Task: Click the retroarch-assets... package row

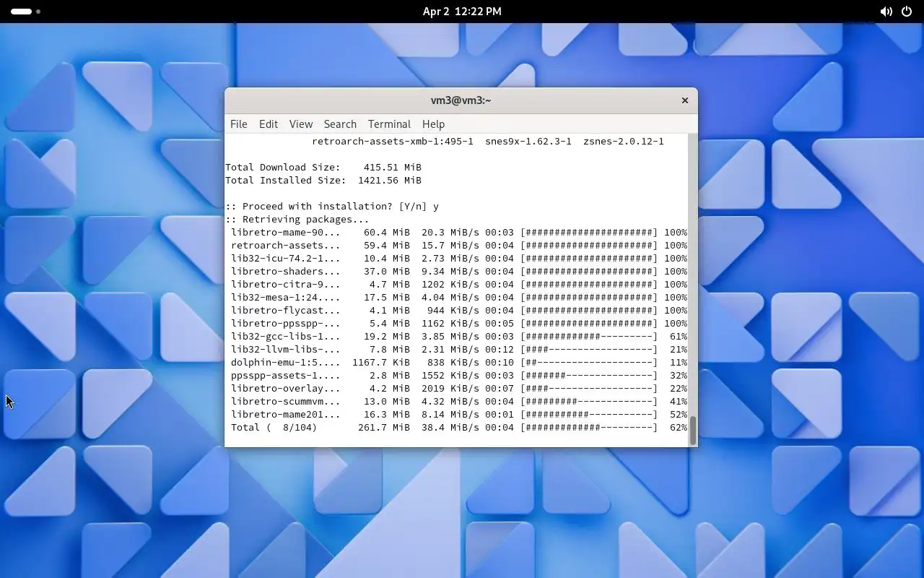Action: click(459, 246)
